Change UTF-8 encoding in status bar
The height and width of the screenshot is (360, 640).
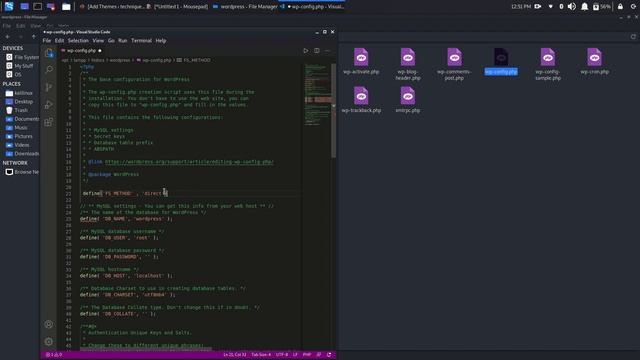[282, 355]
